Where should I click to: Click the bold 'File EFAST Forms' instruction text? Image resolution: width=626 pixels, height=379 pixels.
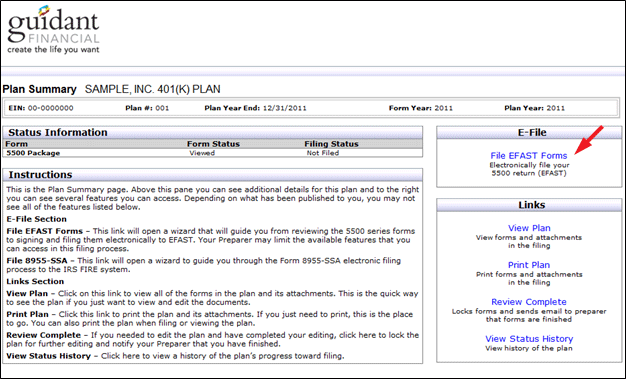coord(44,231)
